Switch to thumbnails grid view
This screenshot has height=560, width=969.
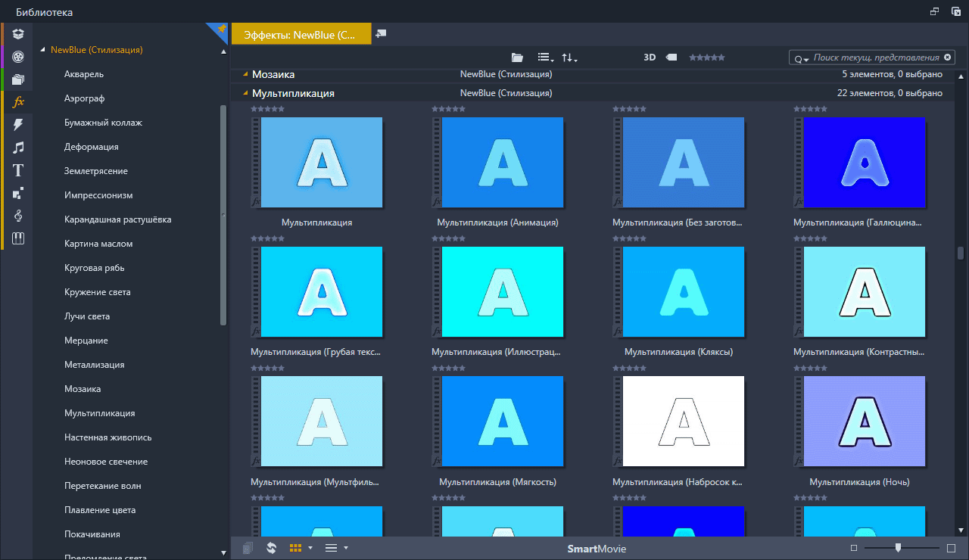(296, 548)
